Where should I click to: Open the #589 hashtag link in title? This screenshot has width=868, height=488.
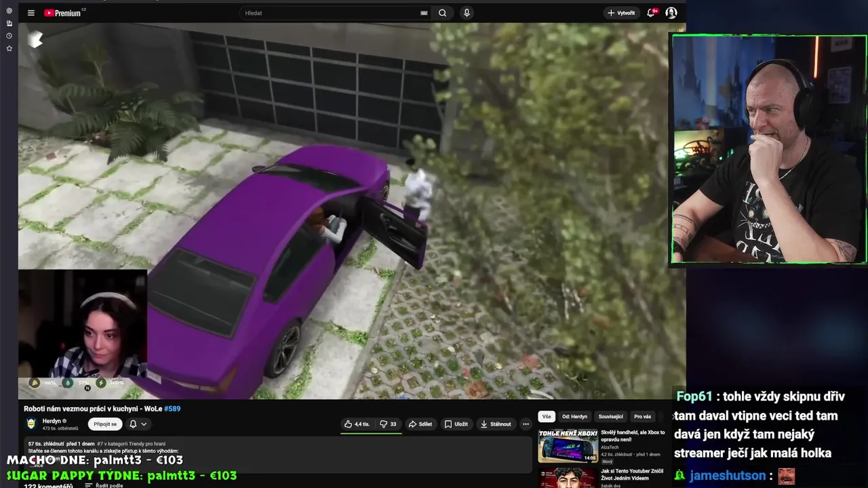coord(172,409)
